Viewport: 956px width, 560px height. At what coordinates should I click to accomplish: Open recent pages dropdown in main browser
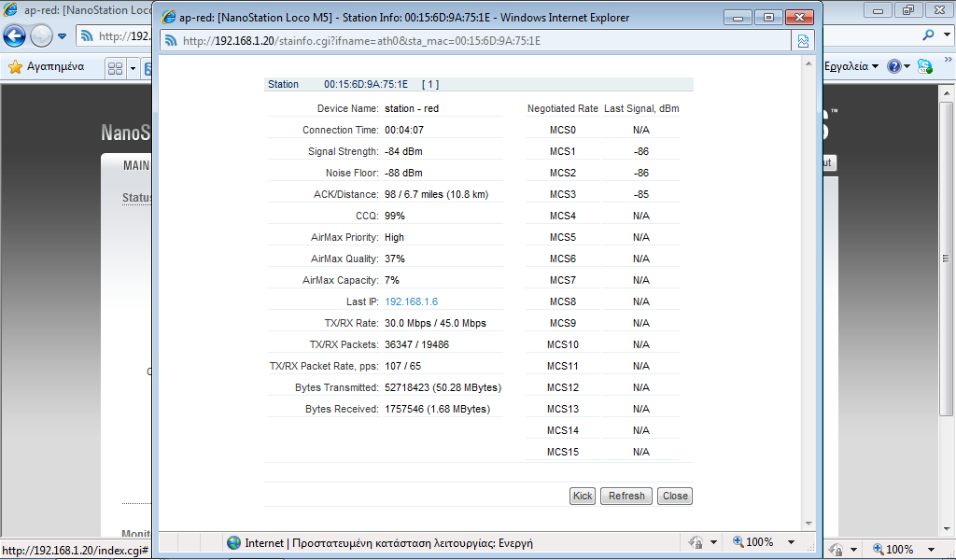tap(63, 36)
